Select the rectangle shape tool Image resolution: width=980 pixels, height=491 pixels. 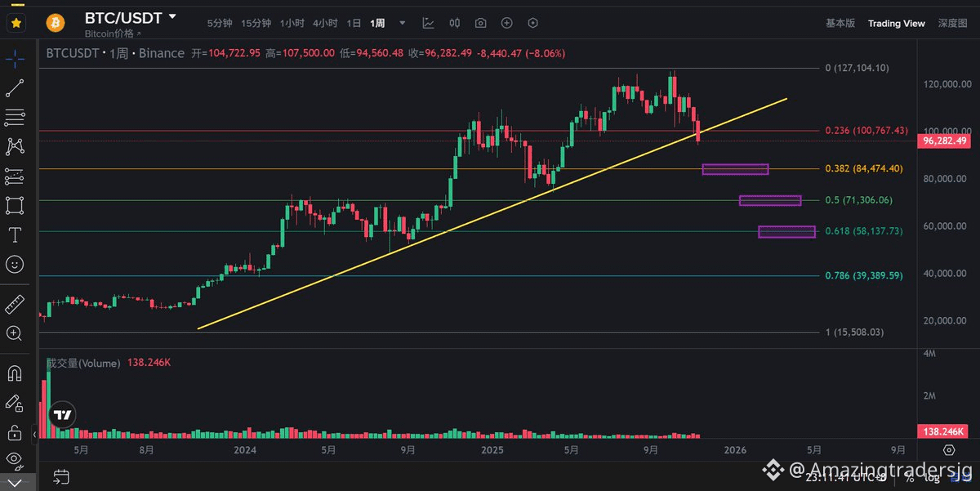coord(15,205)
